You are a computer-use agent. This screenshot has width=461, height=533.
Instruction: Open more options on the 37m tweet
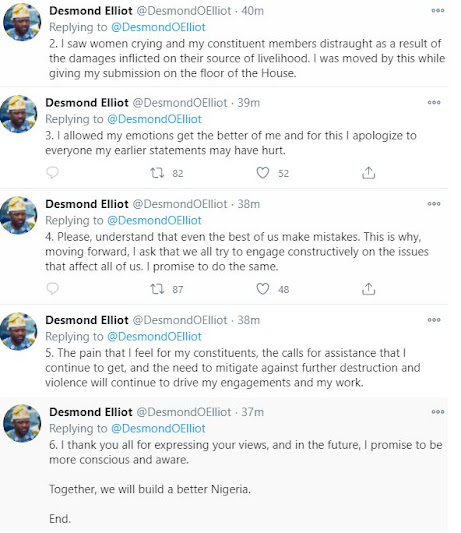pyautogui.click(x=438, y=412)
